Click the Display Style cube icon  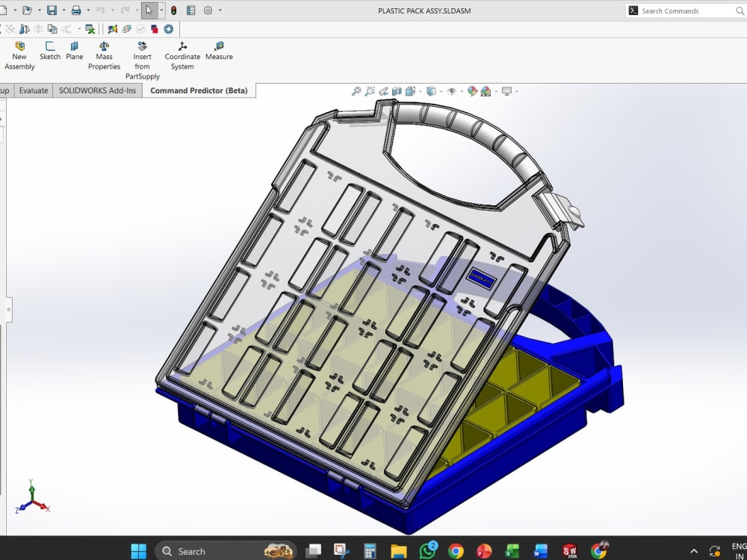click(x=431, y=91)
